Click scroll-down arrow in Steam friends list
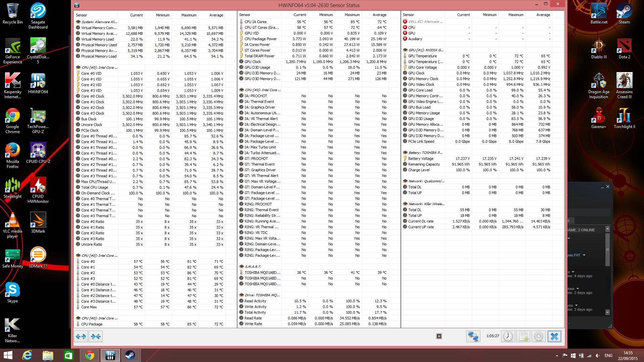Screen dimensions: 644x362 coord(607,312)
